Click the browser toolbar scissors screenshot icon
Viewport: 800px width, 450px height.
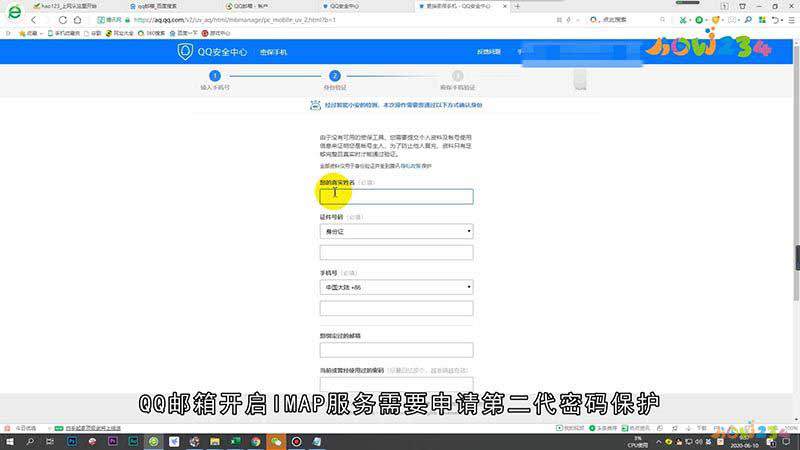(x=682, y=20)
